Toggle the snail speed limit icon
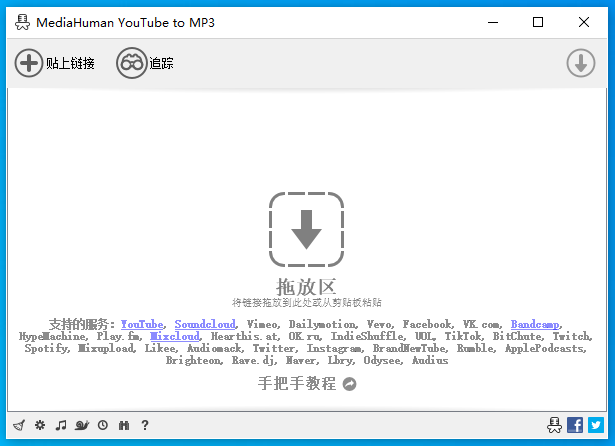615x446 pixels. 82,425
